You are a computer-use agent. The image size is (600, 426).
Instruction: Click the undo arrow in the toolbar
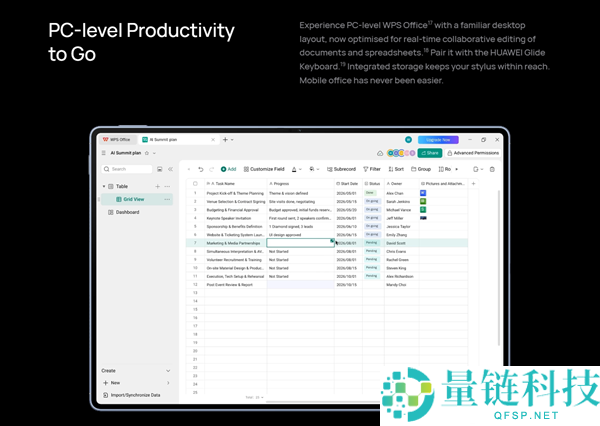201,169
